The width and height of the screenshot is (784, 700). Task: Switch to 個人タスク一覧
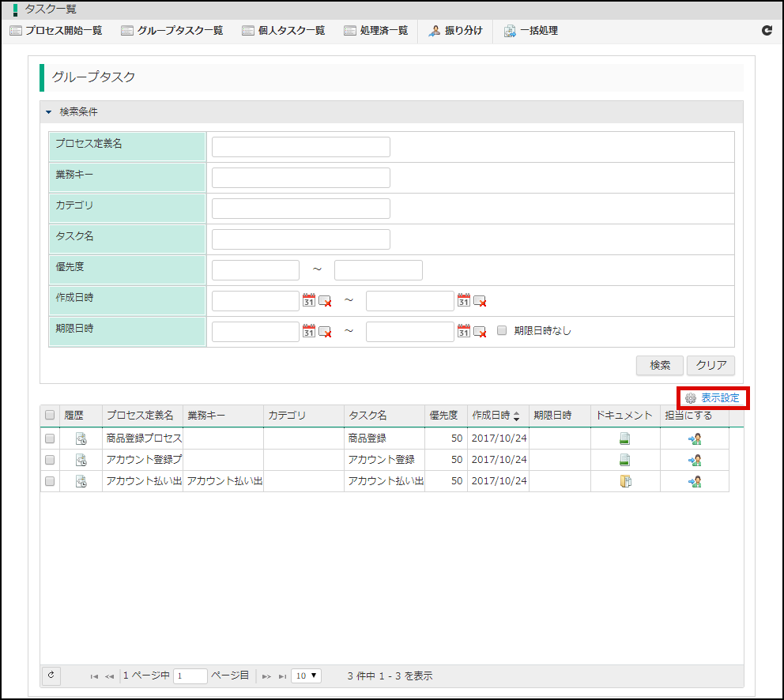click(284, 31)
